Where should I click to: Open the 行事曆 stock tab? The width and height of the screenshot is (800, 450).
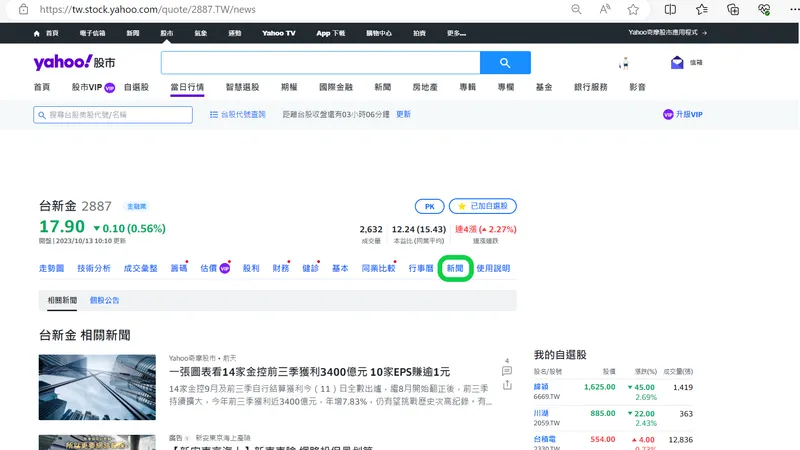(421, 268)
